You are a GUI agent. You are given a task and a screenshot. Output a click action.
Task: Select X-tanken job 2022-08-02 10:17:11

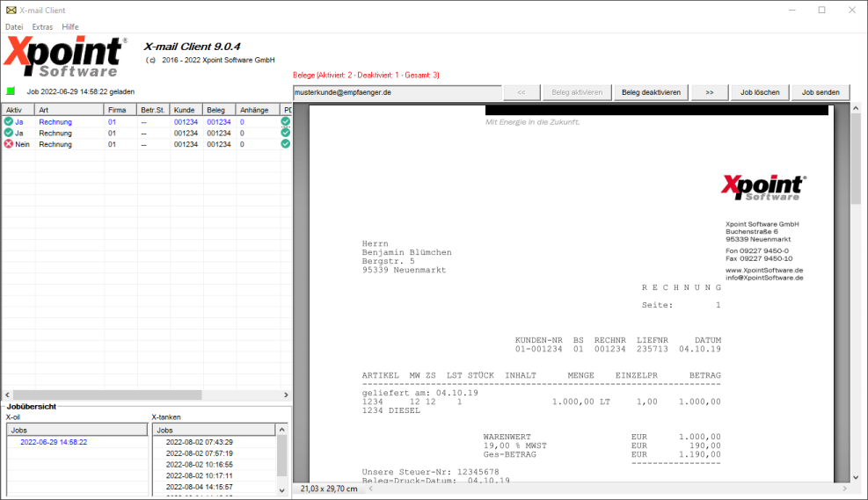pos(200,475)
